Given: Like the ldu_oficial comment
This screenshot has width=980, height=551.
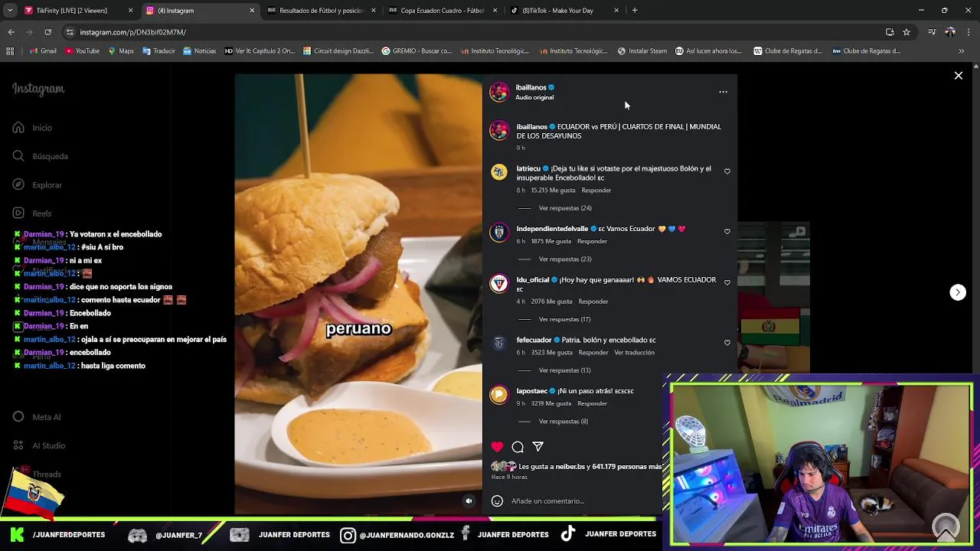Looking at the screenshot, I should coord(727,282).
